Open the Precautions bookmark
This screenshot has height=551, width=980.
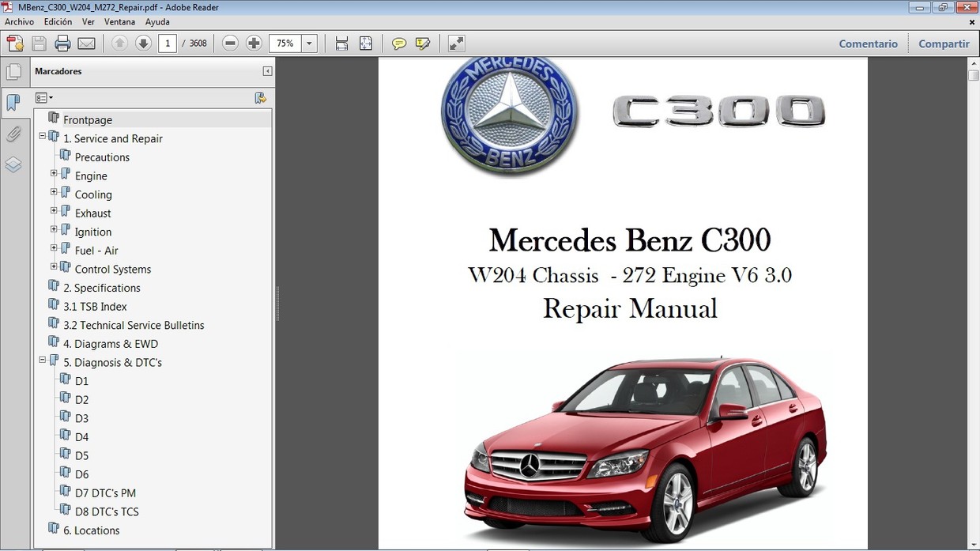point(102,157)
